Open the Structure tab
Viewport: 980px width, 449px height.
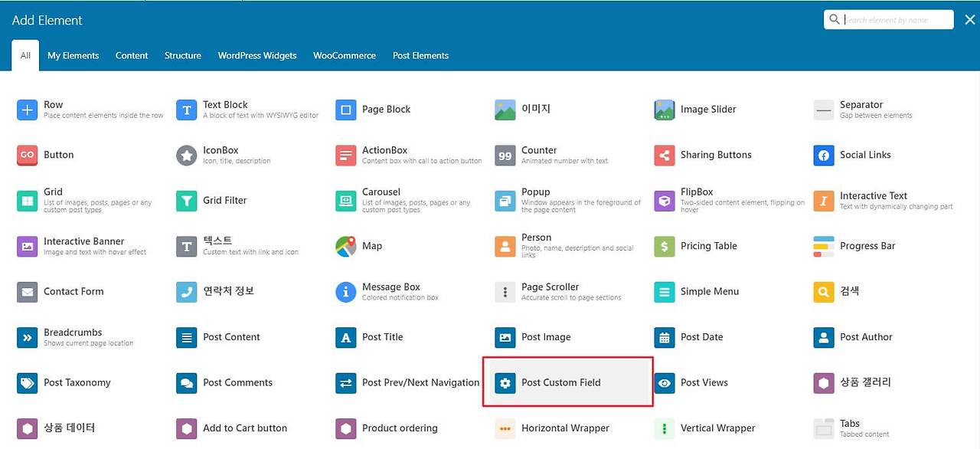click(x=183, y=56)
